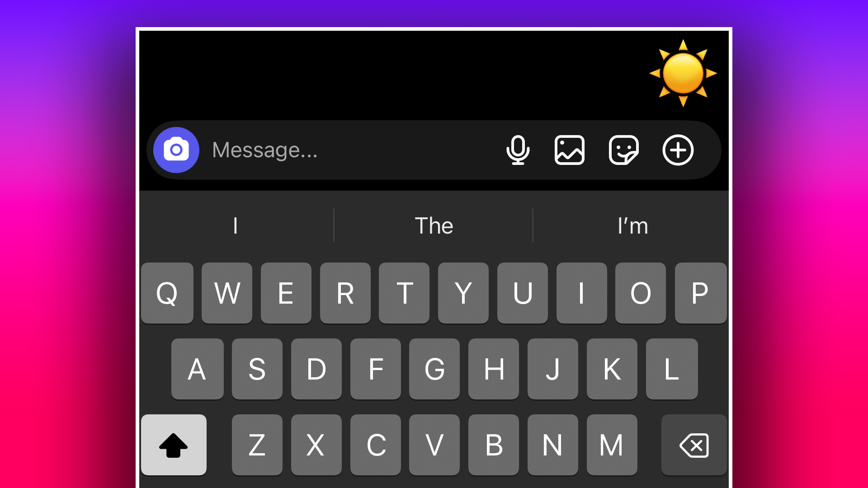Tap the plus circle icon
The height and width of the screenshot is (488, 868).
tap(678, 150)
